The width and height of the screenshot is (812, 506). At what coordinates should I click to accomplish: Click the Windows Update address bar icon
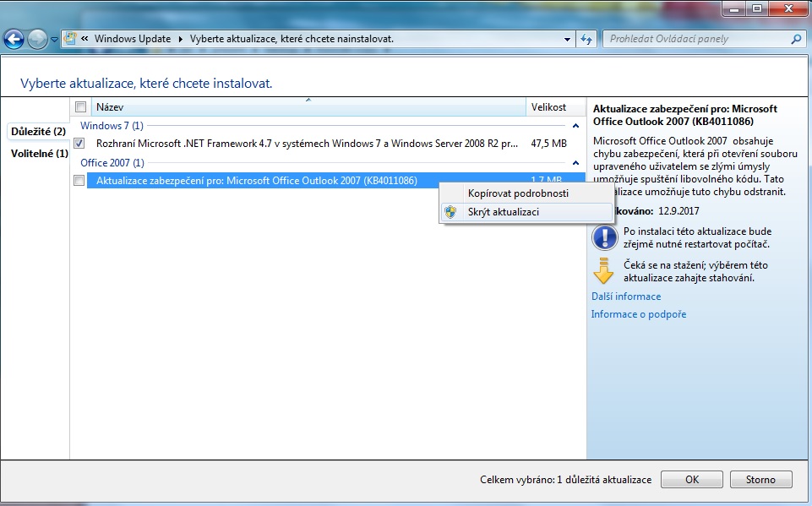coord(72,39)
